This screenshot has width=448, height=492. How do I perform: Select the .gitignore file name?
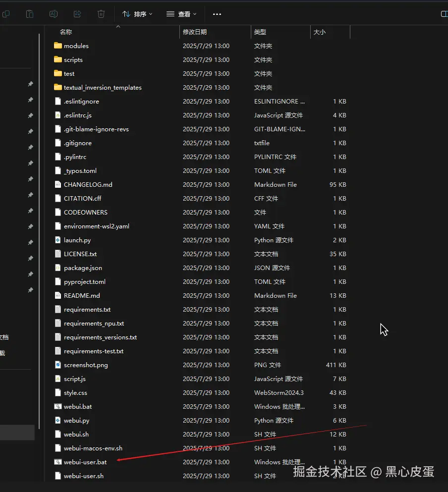[x=77, y=143]
